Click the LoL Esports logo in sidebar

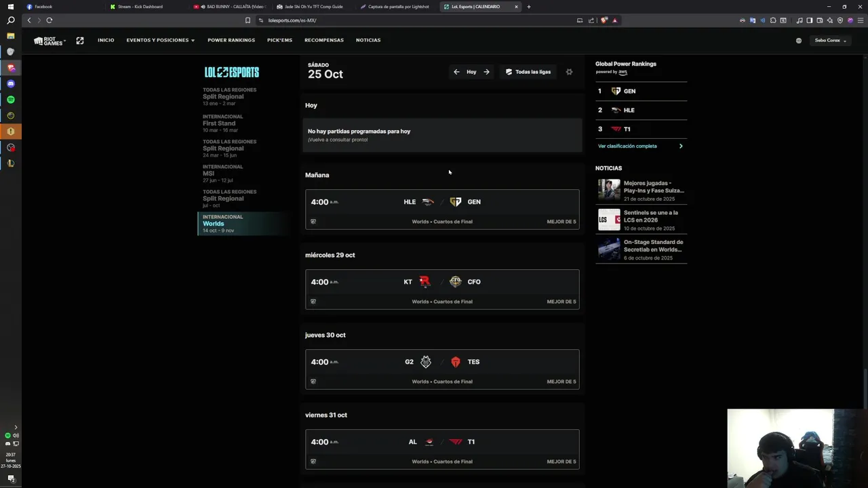coord(232,72)
